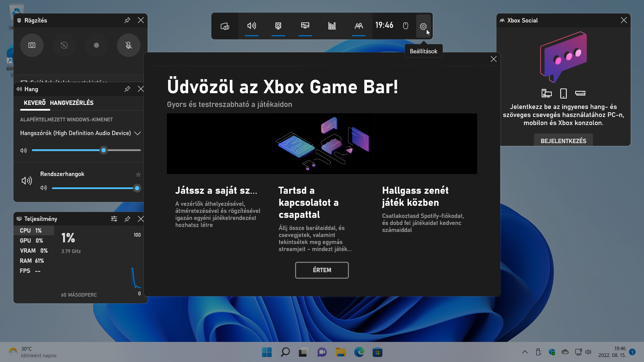This screenshot has height=362, width=644.
Task: Show hidden system tray icons
Action: pyautogui.click(x=525, y=352)
